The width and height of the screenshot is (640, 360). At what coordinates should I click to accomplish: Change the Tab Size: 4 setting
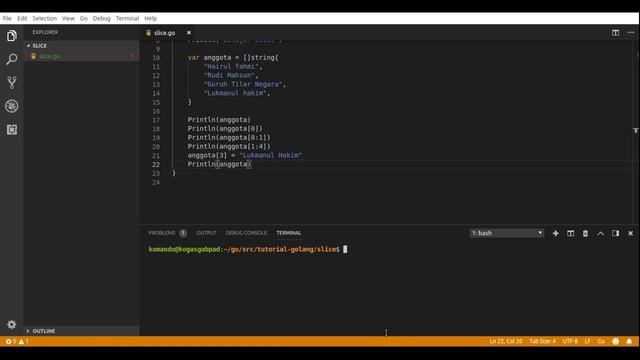point(542,341)
